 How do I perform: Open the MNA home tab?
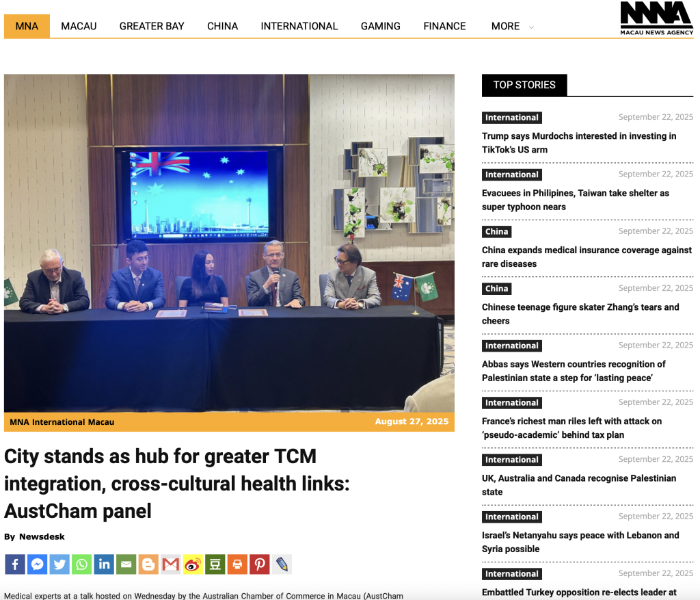(x=27, y=26)
